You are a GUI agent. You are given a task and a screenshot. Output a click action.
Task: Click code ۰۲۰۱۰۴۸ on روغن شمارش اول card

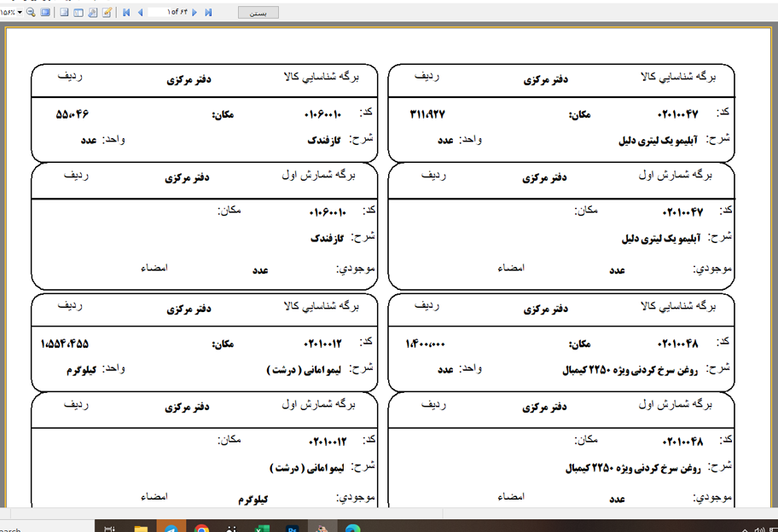[x=682, y=442]
